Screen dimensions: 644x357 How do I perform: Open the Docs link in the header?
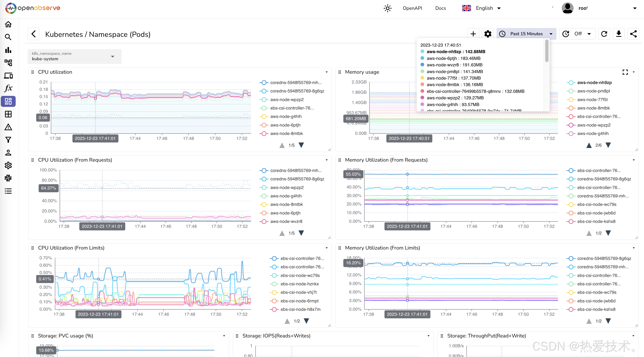(x=440, y=8)
